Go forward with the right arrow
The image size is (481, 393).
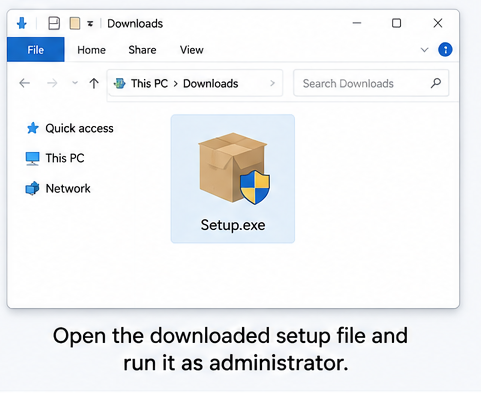[x=52, y=83]
